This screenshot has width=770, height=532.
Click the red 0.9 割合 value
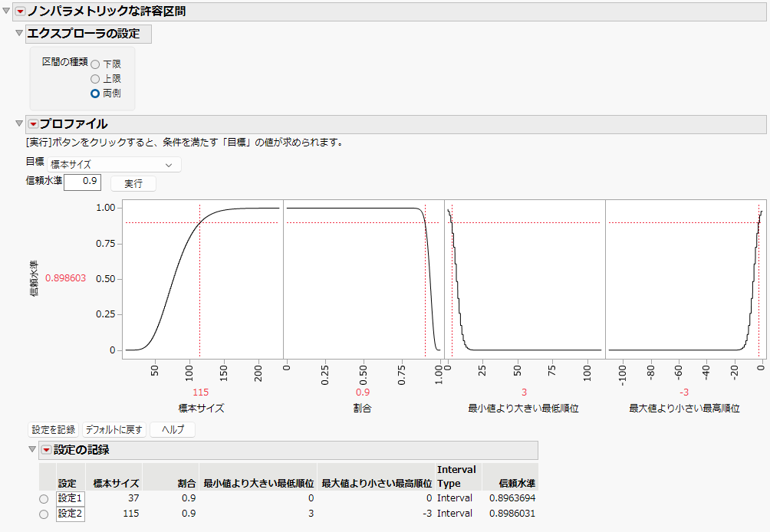click(363, 392)
